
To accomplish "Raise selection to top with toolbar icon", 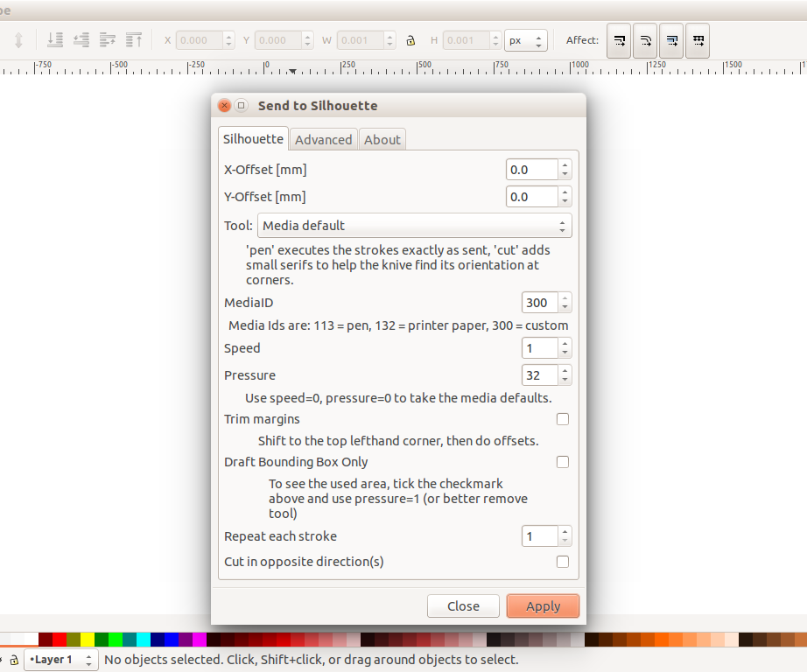I will pos(134,40).
